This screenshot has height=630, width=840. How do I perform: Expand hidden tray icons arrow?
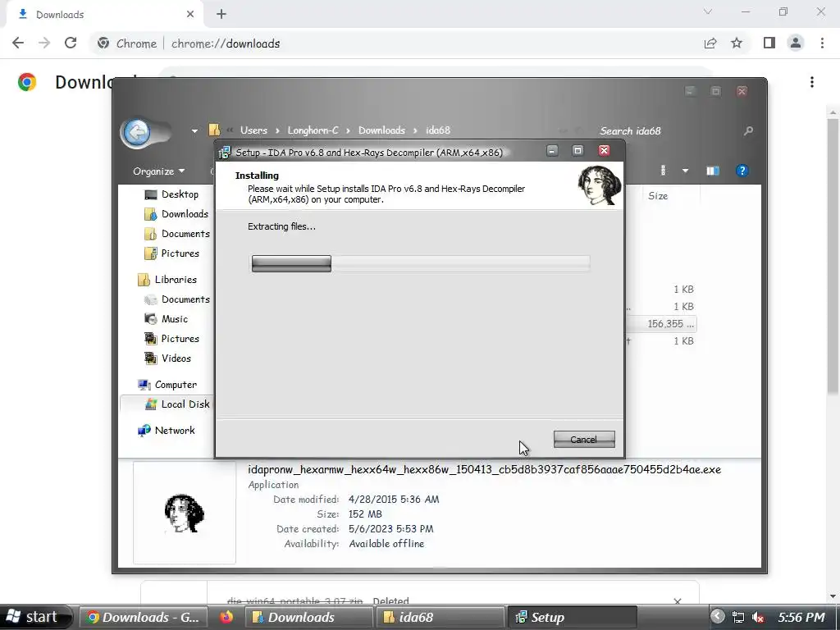point(718,617)
